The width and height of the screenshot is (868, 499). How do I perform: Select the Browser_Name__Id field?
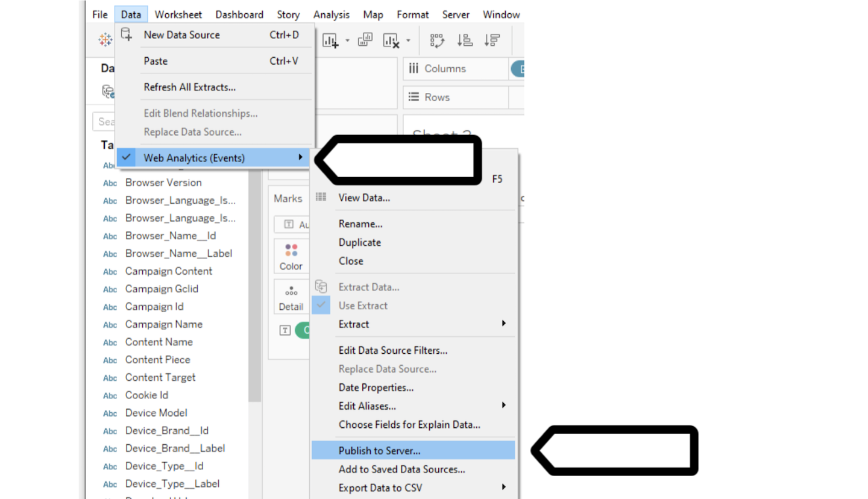tap(171, 236)
